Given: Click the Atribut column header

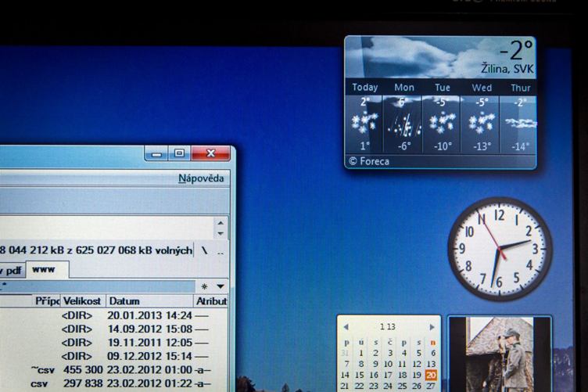Looking at the screenshot, I should [210, 301].
